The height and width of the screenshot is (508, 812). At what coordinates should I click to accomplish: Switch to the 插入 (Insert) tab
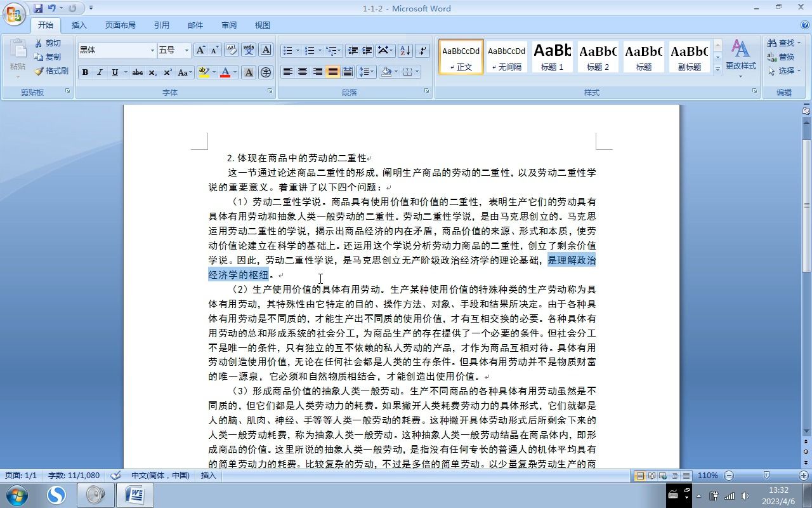click(x=79, y=25)
